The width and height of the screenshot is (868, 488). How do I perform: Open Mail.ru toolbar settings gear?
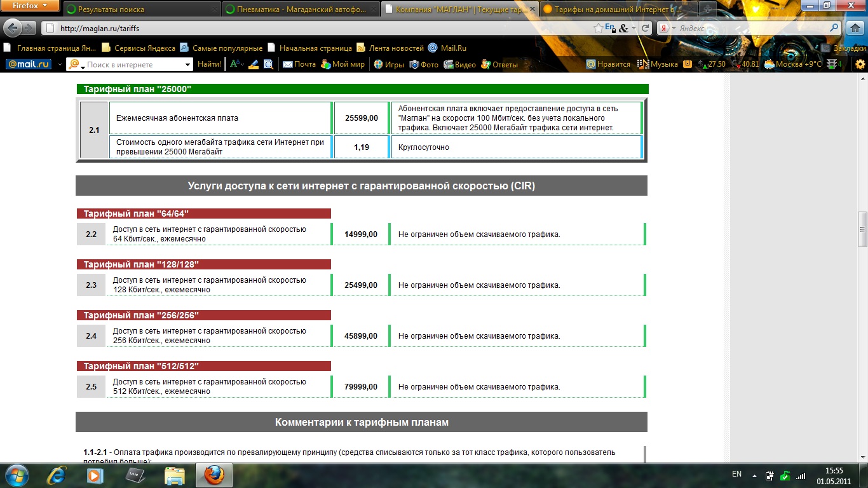coord(860,64)
